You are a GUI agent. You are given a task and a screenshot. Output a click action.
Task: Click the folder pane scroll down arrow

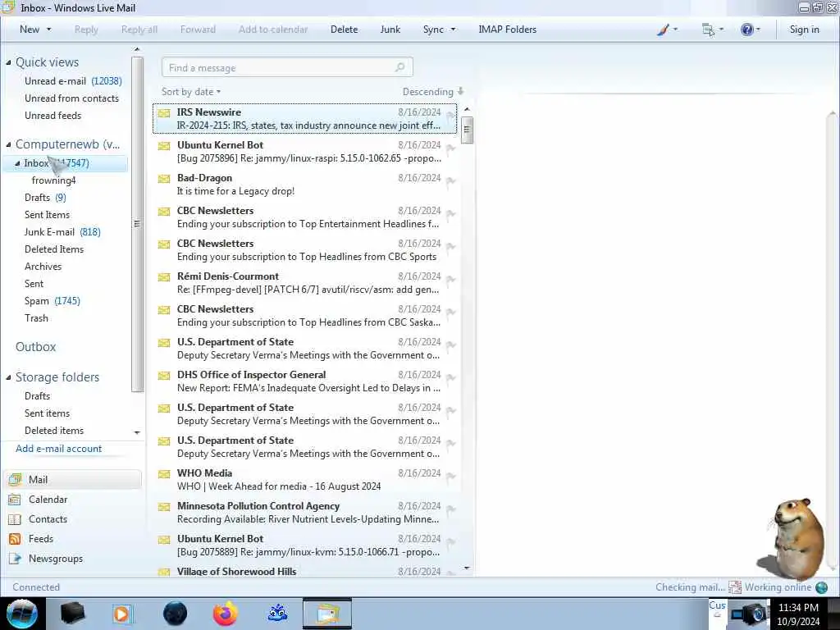tap(137, 432)
